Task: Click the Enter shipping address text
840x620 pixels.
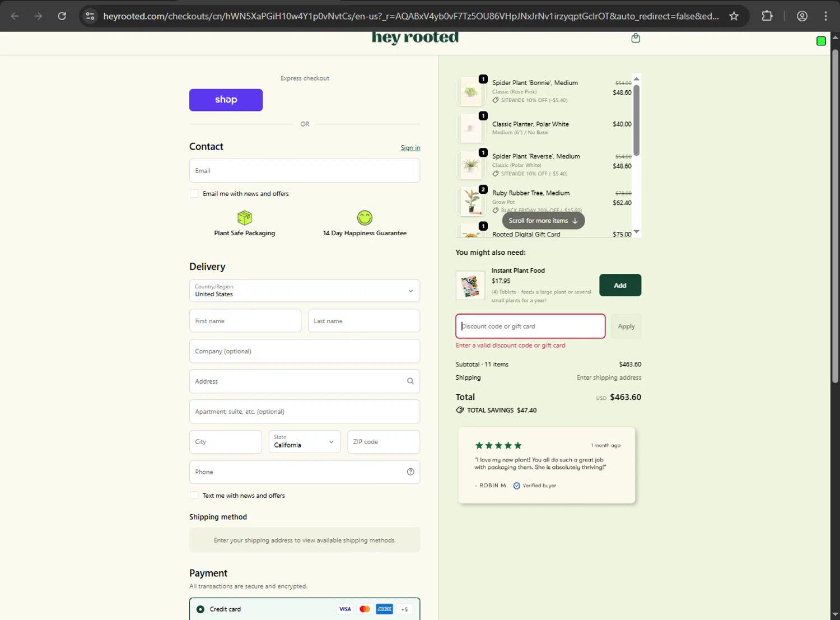Action: point(609,378)
